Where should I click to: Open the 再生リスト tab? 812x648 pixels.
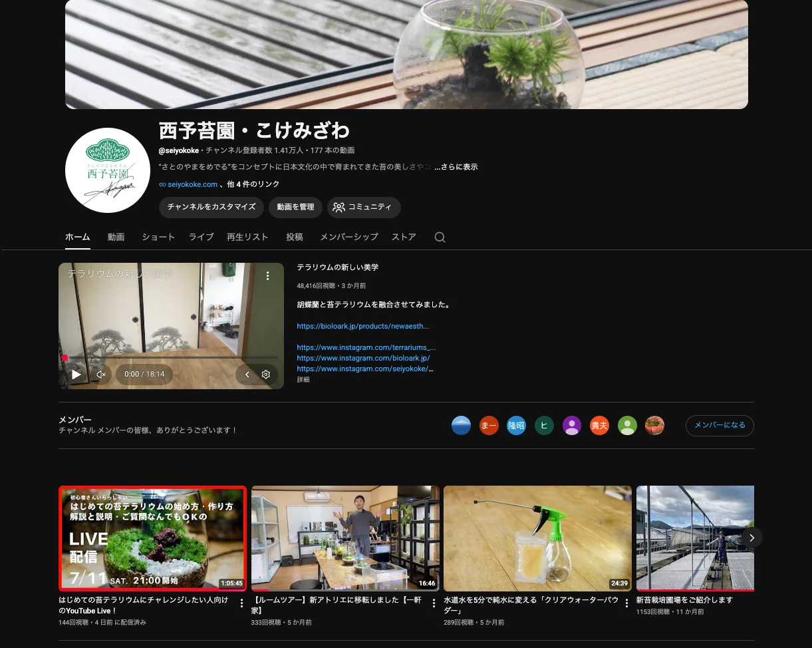pyautogui.click(x=247, y=237)
